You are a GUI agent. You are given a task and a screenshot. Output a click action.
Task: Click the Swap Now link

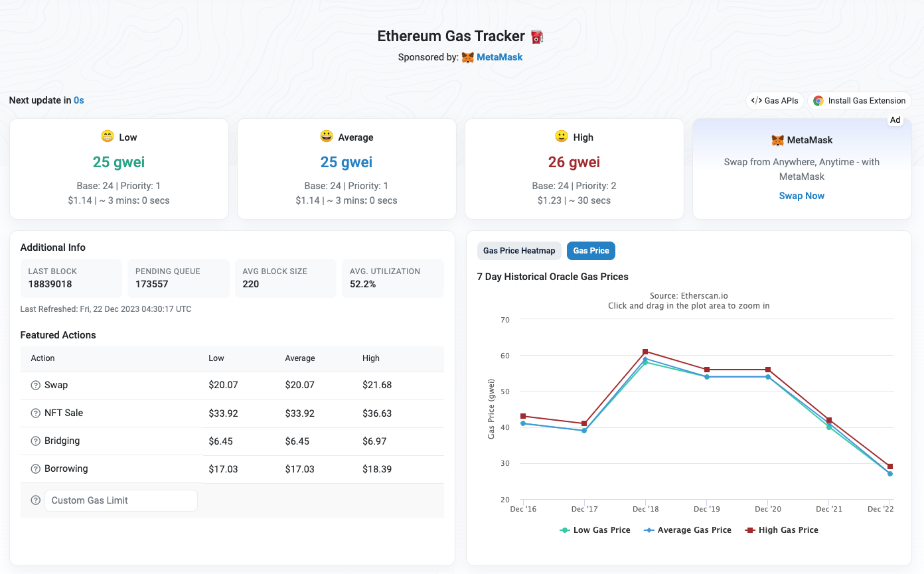[801, 196]
